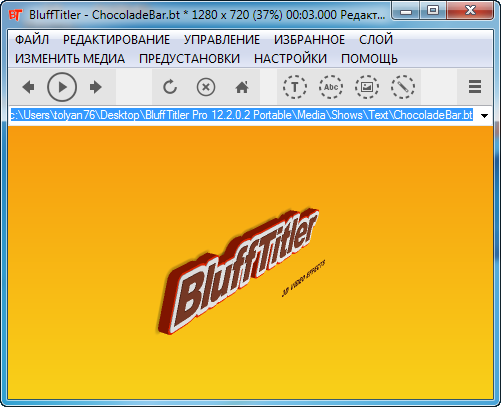Open the ИЗБРАННОЕ menu
The height and width of the screenshot is (407, 501).
[309, 40]
